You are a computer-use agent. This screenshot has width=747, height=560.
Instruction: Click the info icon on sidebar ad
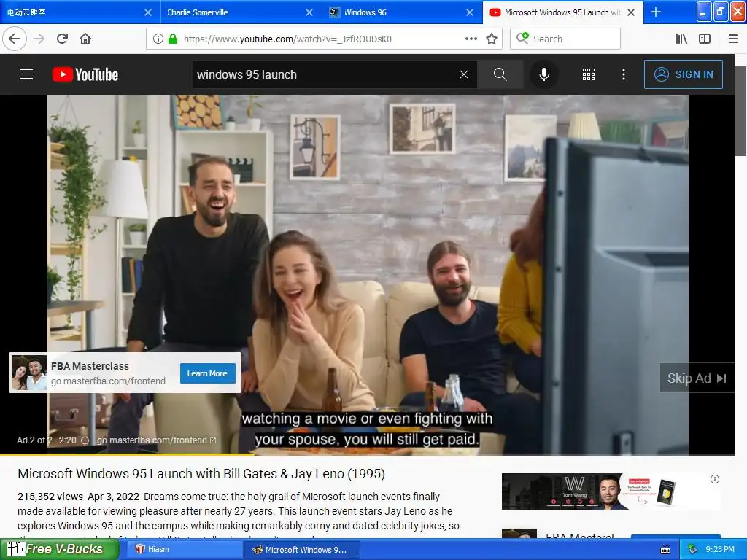715,479
